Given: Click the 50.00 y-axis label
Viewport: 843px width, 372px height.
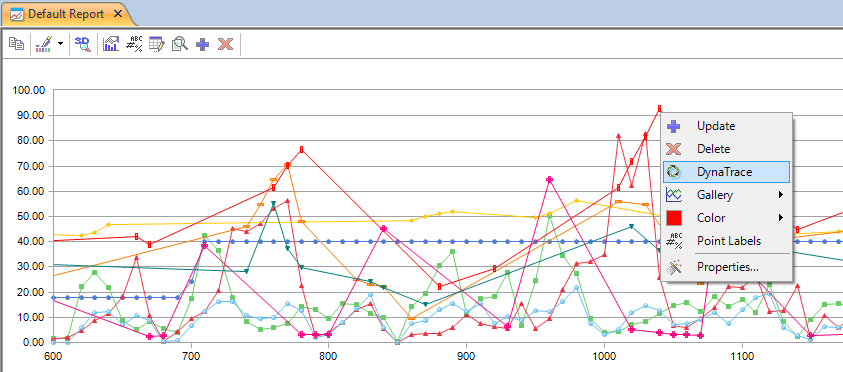Looking at the screenshot, I should (x=31, y=216).
